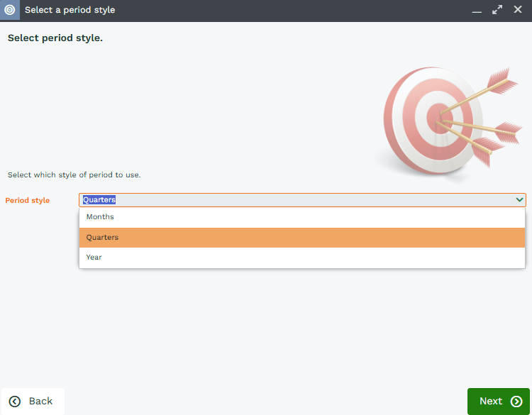Image resolution: width=532 pixels, height=415 pixels.
Task: Go Back to the previous wizard step
Action: click(x=33, y=402)
